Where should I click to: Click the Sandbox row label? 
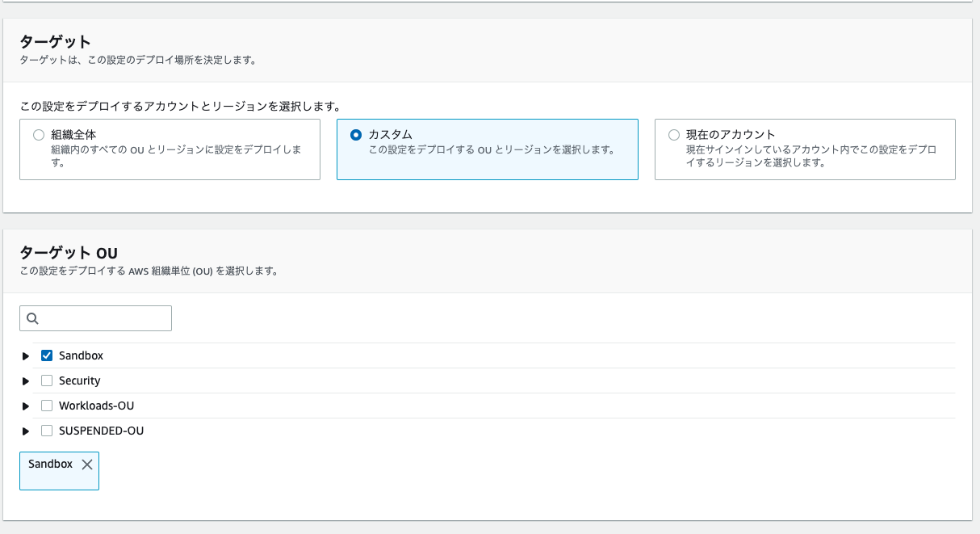[82, 355]
